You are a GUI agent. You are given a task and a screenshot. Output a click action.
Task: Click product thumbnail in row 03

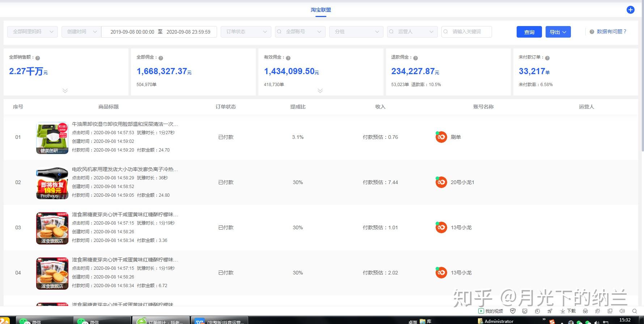pos(52,228)
